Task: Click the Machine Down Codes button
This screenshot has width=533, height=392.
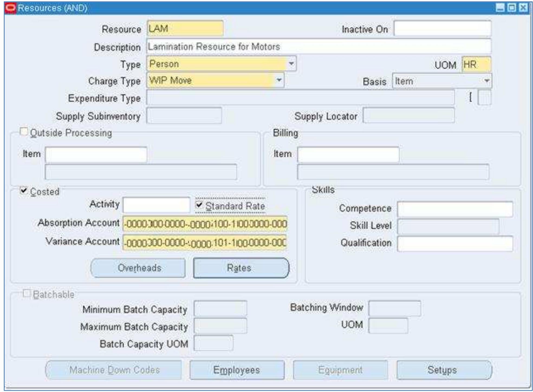Action: 113,370
